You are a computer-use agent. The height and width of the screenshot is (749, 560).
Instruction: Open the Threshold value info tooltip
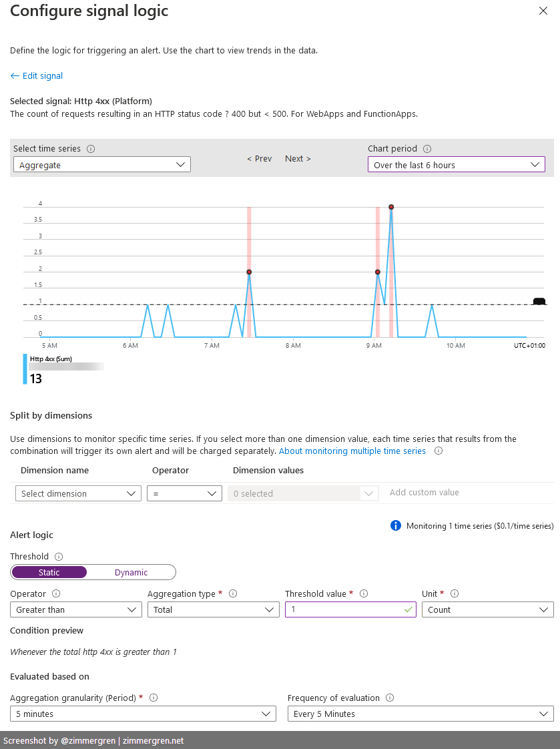(364, 593)
